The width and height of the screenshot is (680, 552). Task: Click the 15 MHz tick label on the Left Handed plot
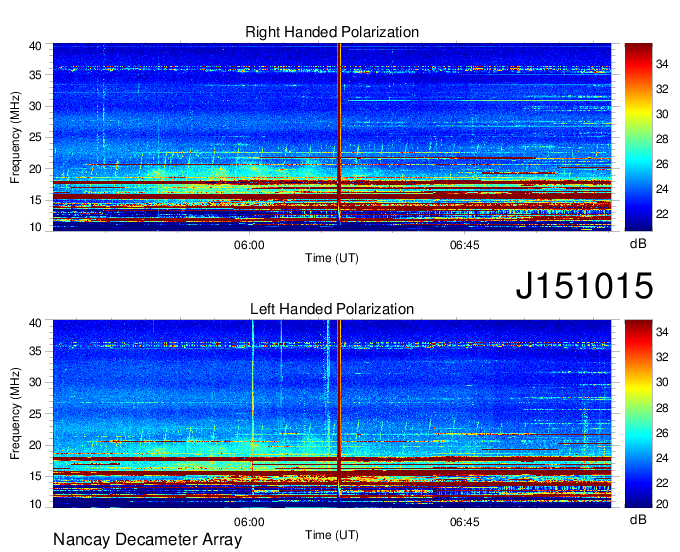point(35,476)
